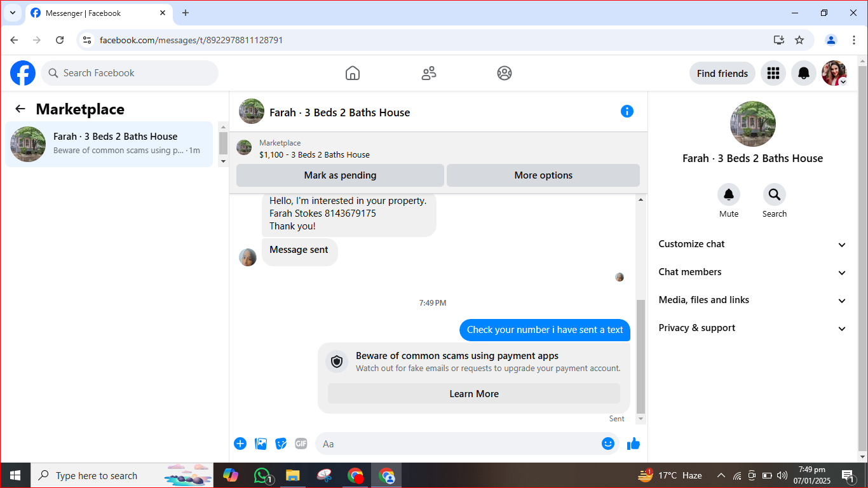Expand Privacy & support section
Image resolution: width=868 pixels, height=488 pixels.
click(x=753, y=328)
